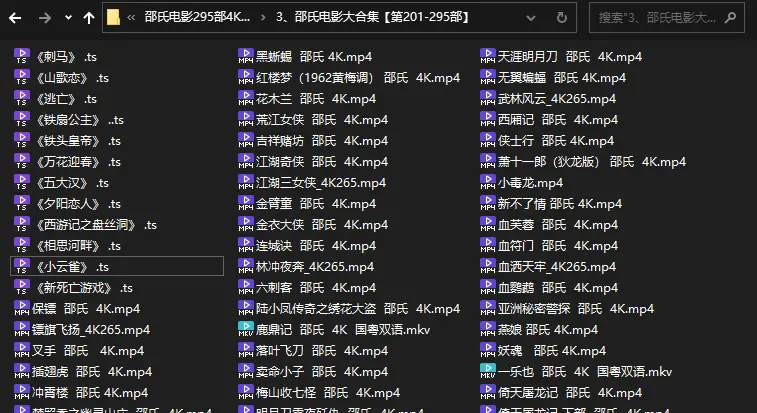Select breadcrumb 邵氏电影295部4K
This screenshot has height=413, width=757.
tap(197, 17)
